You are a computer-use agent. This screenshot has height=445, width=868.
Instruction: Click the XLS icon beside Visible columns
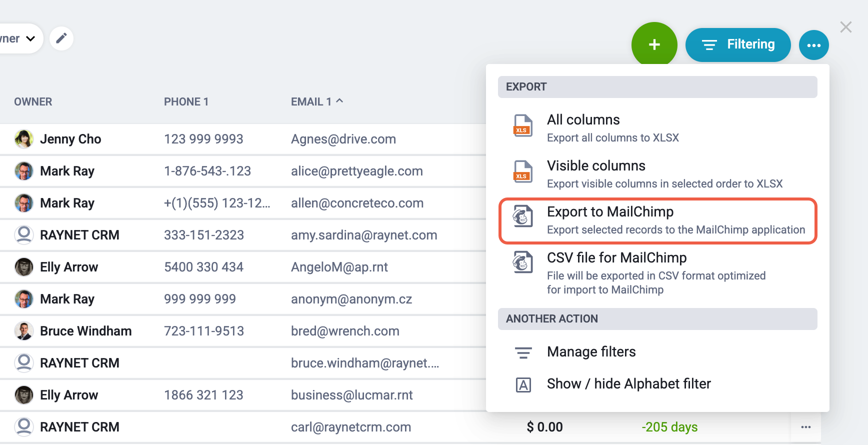[523, 171]
